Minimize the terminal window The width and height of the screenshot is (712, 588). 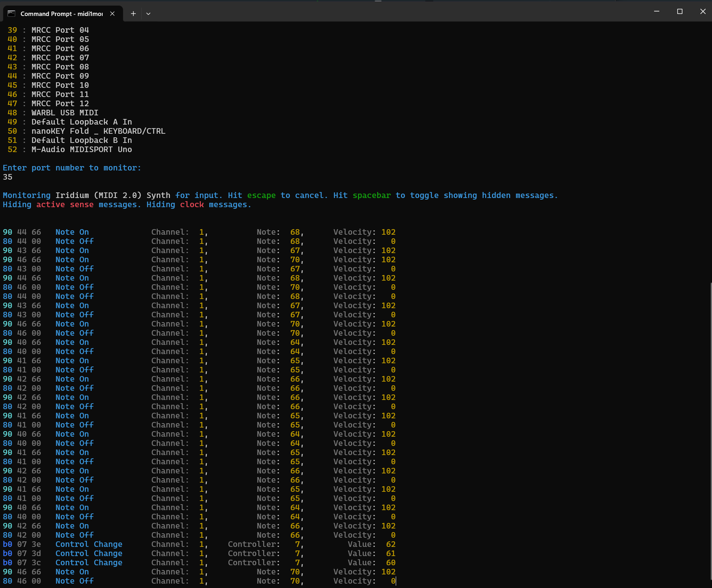coord(656,12)
